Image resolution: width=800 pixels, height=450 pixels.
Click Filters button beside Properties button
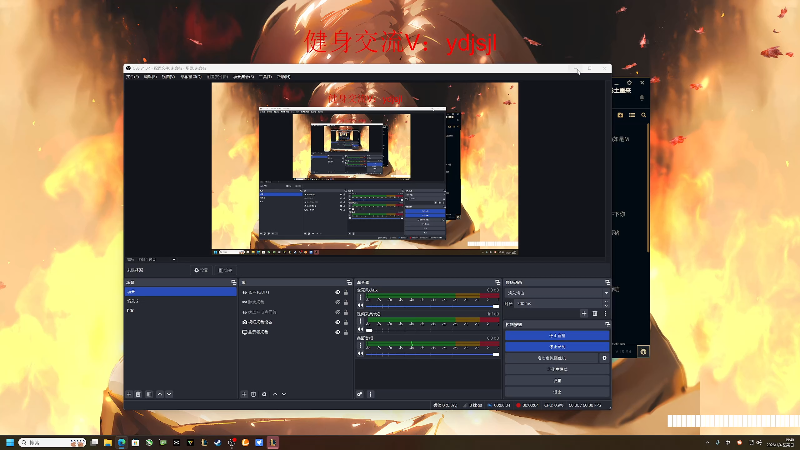pos(225,270)
